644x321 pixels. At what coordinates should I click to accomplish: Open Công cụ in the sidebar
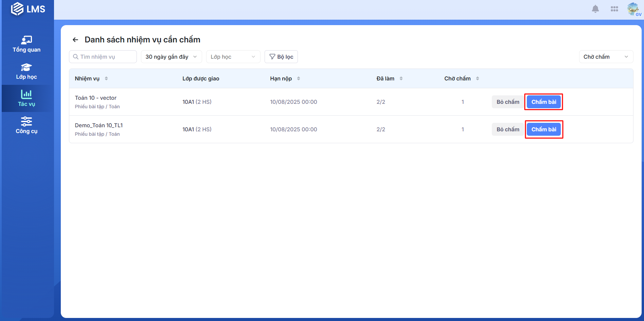pos(26,126)
